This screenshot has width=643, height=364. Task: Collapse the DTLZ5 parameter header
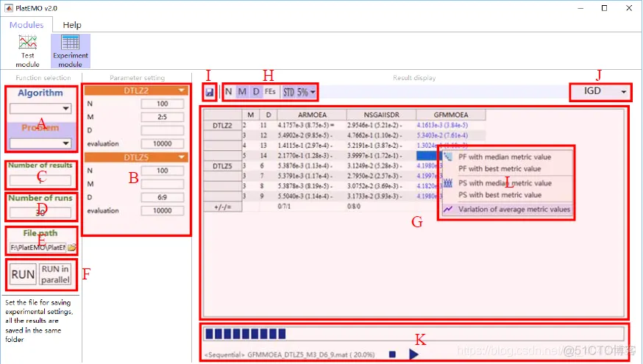(x=136, y=157)
